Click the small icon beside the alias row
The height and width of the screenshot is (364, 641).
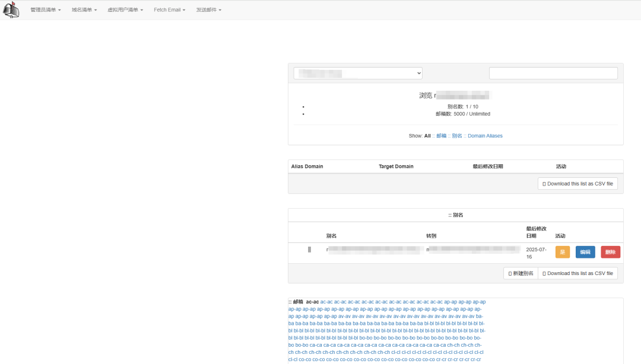tap(309, 250)
